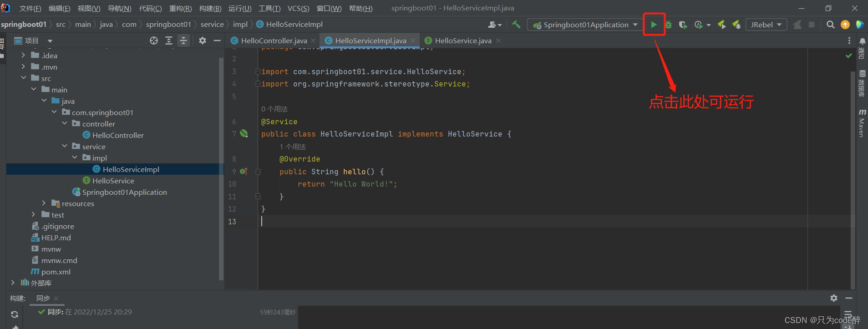Open the Maven tool window stripe
868x329 pixels.
(862, 122)
